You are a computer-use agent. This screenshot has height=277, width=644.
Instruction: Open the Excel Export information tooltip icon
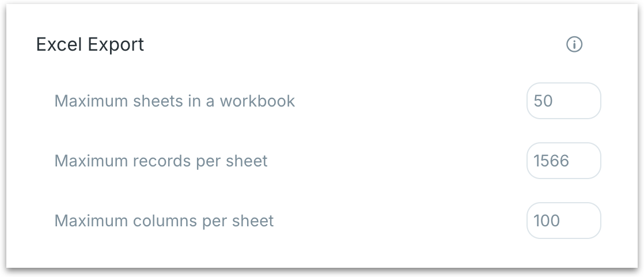pyautogui.click(x=574, y=44)
